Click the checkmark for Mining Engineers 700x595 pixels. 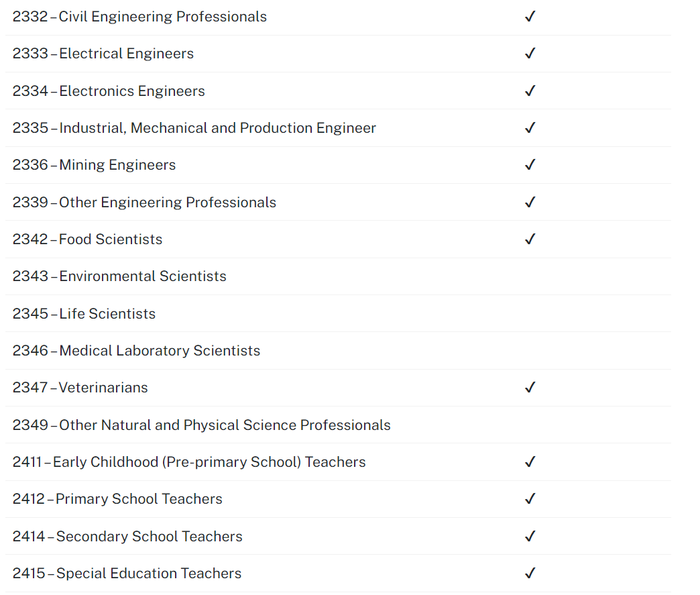530,165
